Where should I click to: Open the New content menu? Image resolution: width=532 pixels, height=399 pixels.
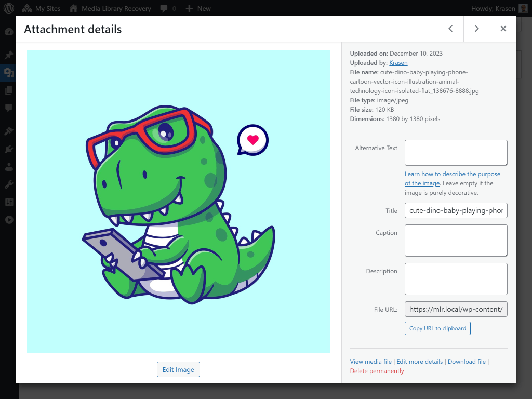tap(198, 8)
